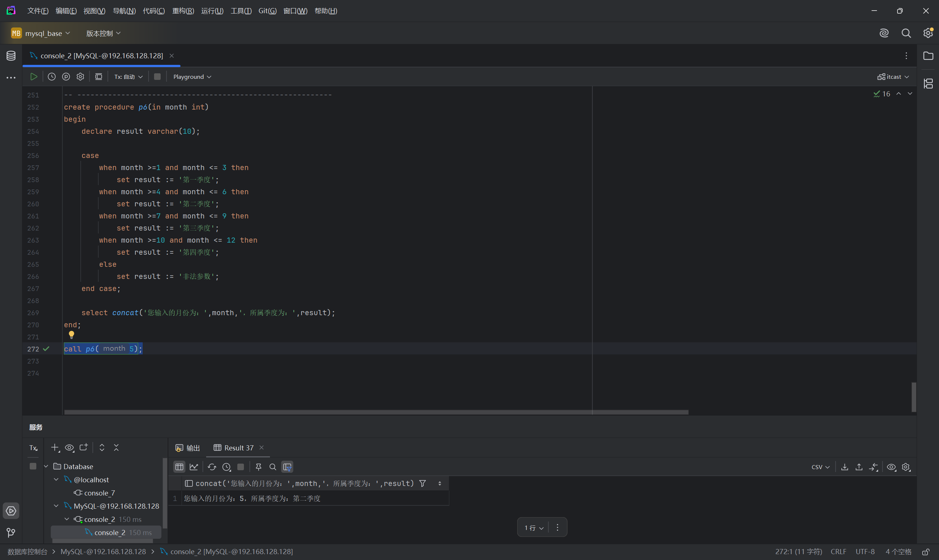The width and height of the screenshot is (939, 560).
Task: Click the 版本控制 button
Action: pyautogui.click(x=103, y=33)
